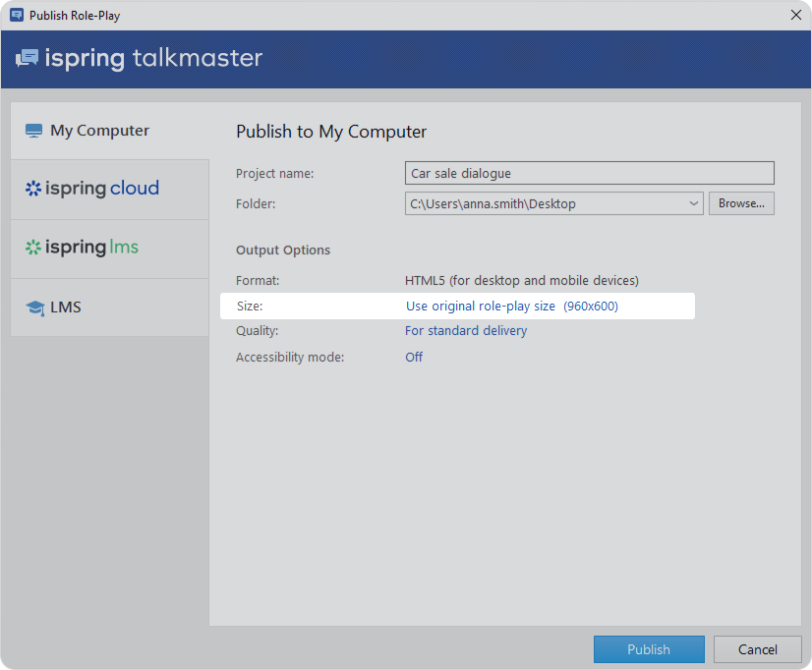Select the iSpring LMS destination tab

point(90,248)
